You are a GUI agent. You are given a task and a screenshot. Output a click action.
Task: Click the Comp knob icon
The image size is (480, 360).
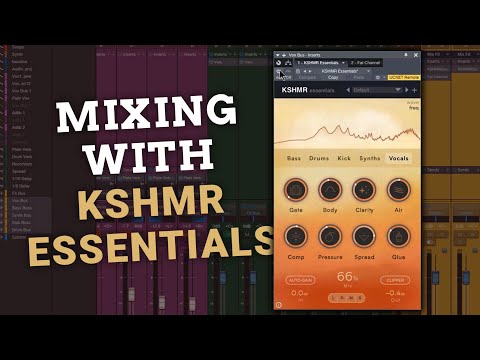296,237
